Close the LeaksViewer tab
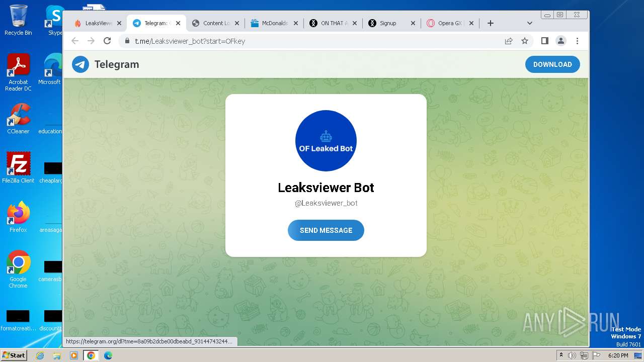 pos(119,23)
